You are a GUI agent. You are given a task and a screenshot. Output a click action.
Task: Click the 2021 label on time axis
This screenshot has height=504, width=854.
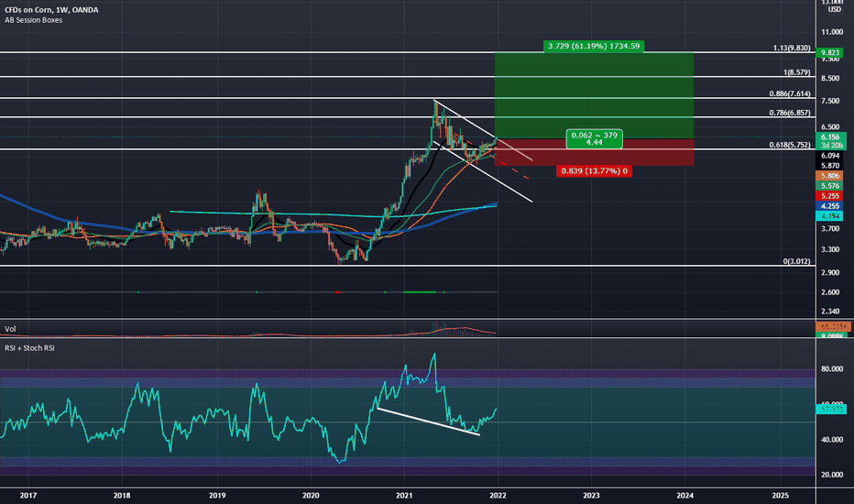click(x=404, y=495)
